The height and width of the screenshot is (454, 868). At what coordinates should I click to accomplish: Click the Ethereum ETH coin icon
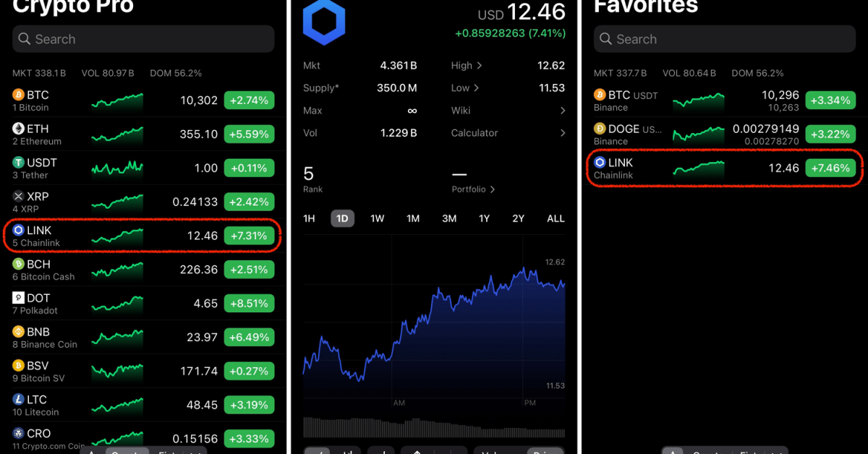[19, 129]
